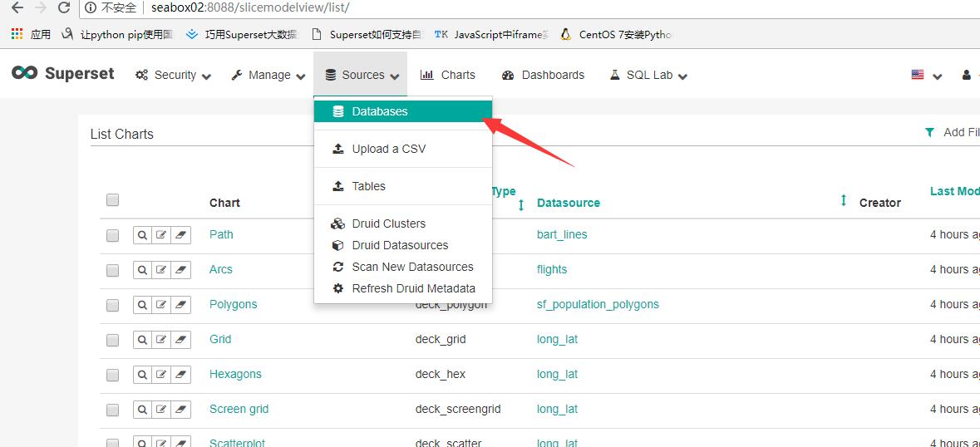Viewport: 980px width, 447px height.
Task: Edit the Polygons chart record
Action: pos(161,305)
